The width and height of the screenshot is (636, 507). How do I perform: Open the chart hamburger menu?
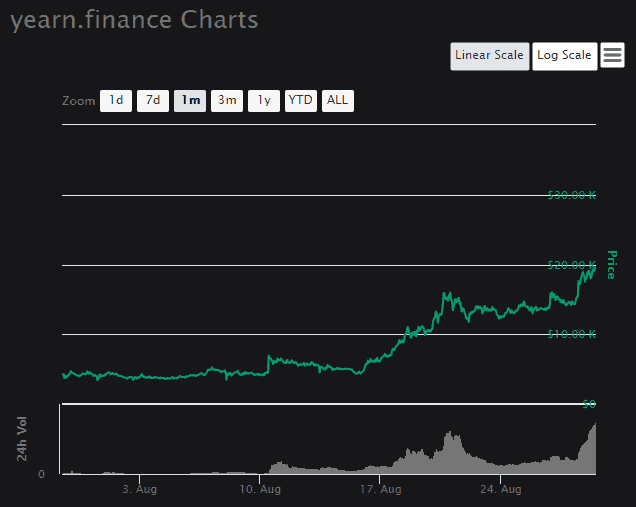(x=612, y=55)
